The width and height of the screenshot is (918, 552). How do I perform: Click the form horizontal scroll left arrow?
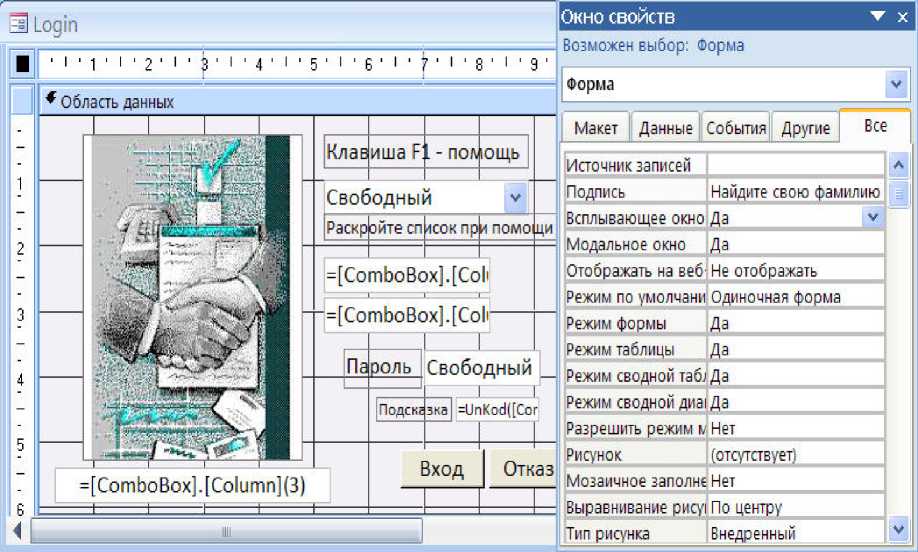(17, 531)
